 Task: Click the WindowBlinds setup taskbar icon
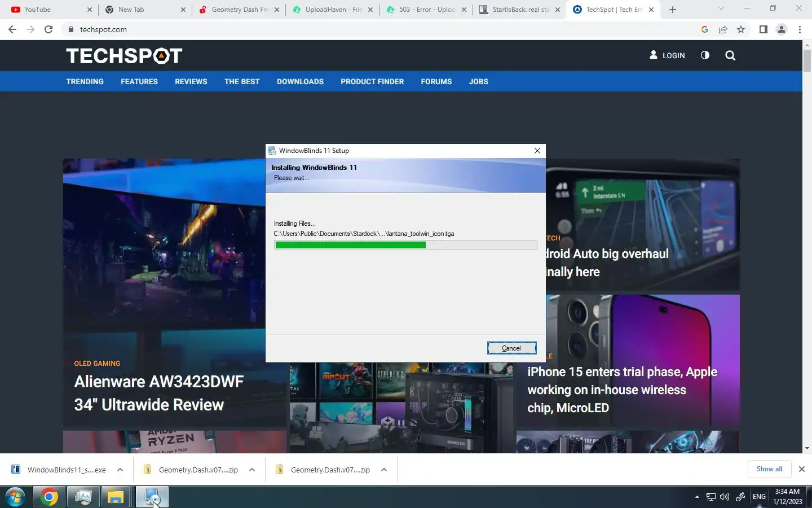click(152, 497)
